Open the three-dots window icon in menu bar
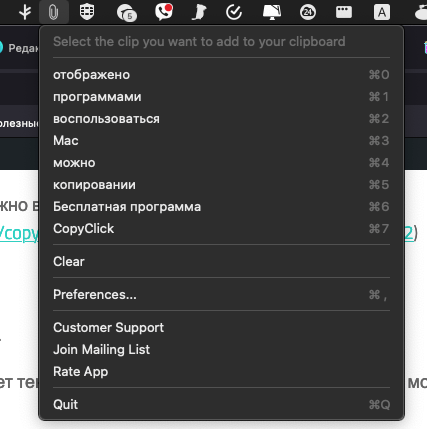Viewport: 427px width, 429px height. 344,12
